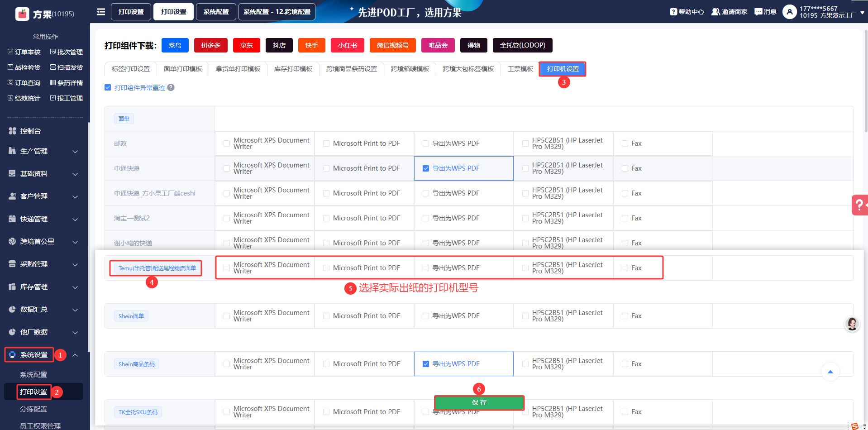The width and height of the screenshot is (868, 430).
Task: Click the green 保存 button
Action: (479, 402)
